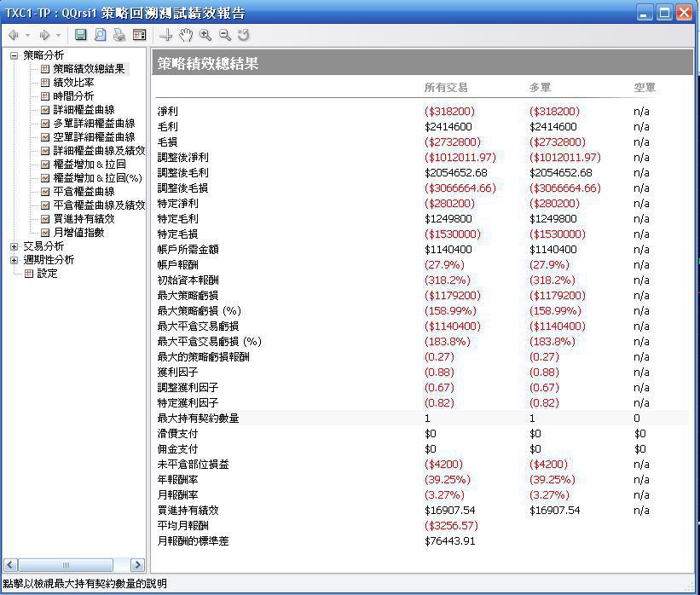Click the 帳戶所需金額 row label

188,250
